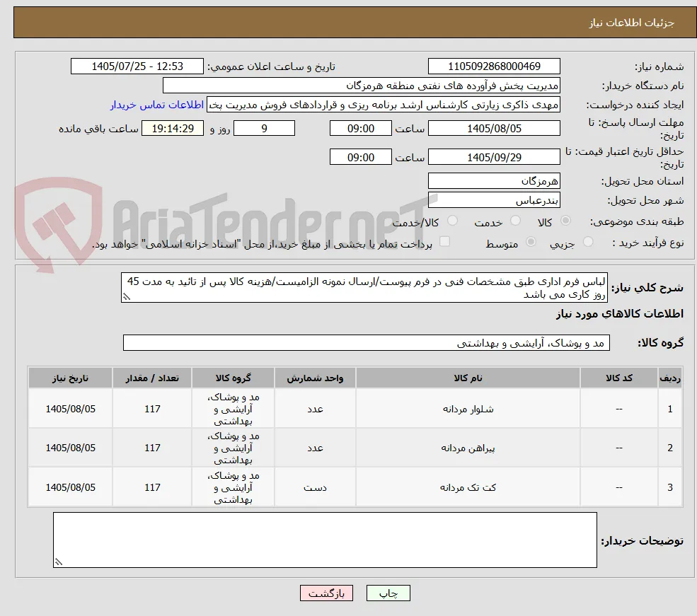Click the کت تک مردانه item name
This screenshot has height=616, width=697.
[468, 487]
